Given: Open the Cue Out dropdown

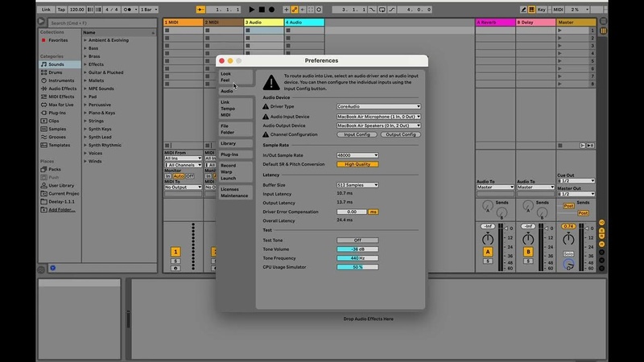Looking at the screenshot, I should click(576, 181).
